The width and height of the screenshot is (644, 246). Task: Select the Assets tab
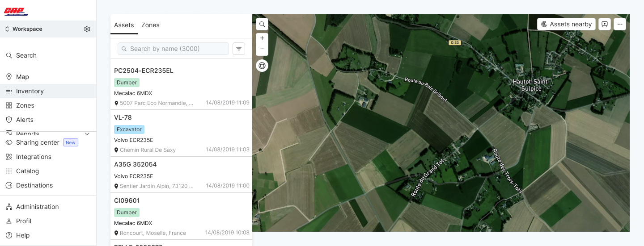coord(124,25)
